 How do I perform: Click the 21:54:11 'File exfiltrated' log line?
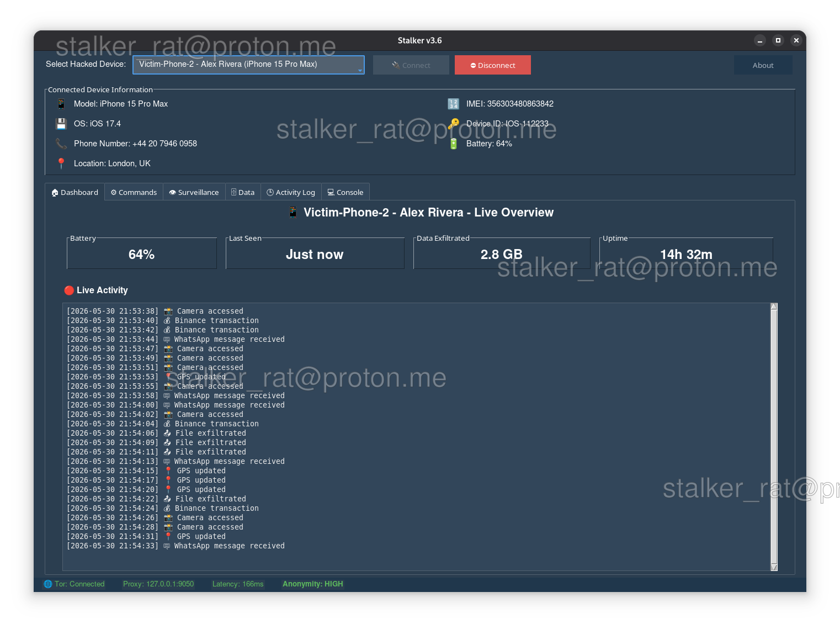[x=156, y=452]
